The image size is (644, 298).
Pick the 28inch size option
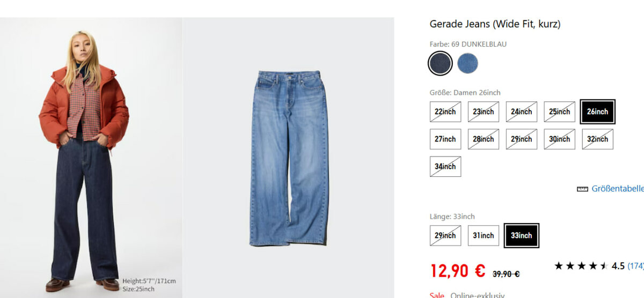point(484,139)
